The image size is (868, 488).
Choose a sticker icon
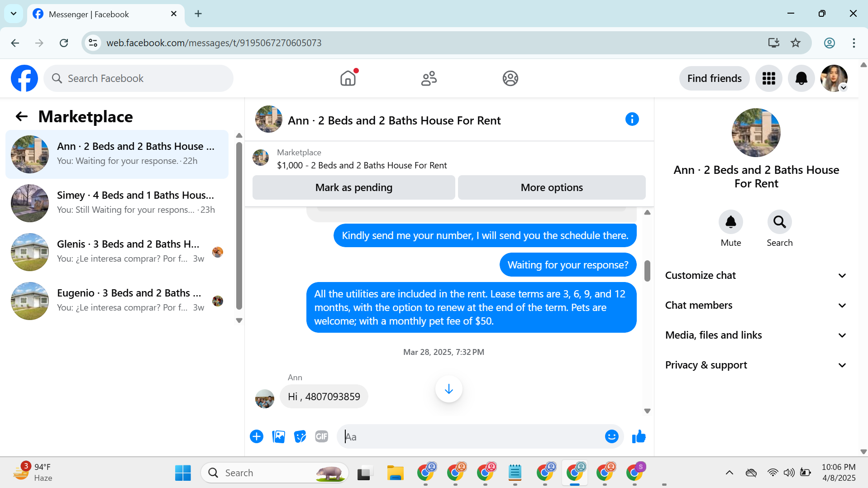[300, 436]
